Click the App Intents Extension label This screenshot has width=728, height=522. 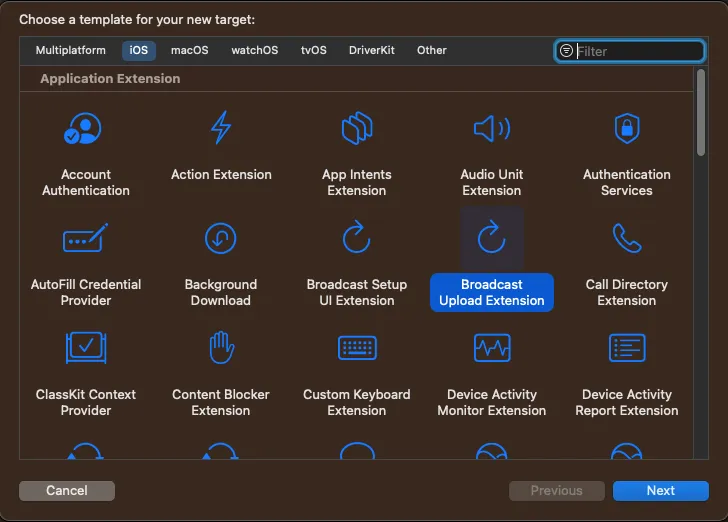tap(357, 183)
